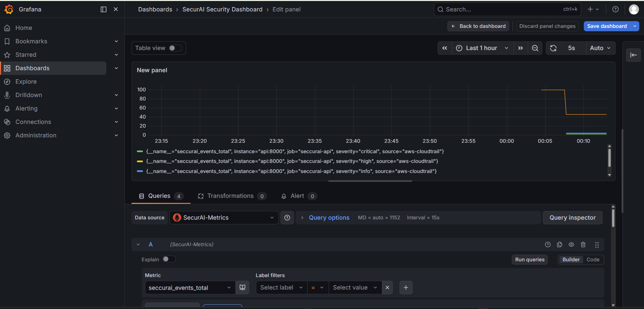Image resolution: width=644 pixels, height=309 pixels.
Task: Click the Save dashboard button
Action: (x=607, y=26)
